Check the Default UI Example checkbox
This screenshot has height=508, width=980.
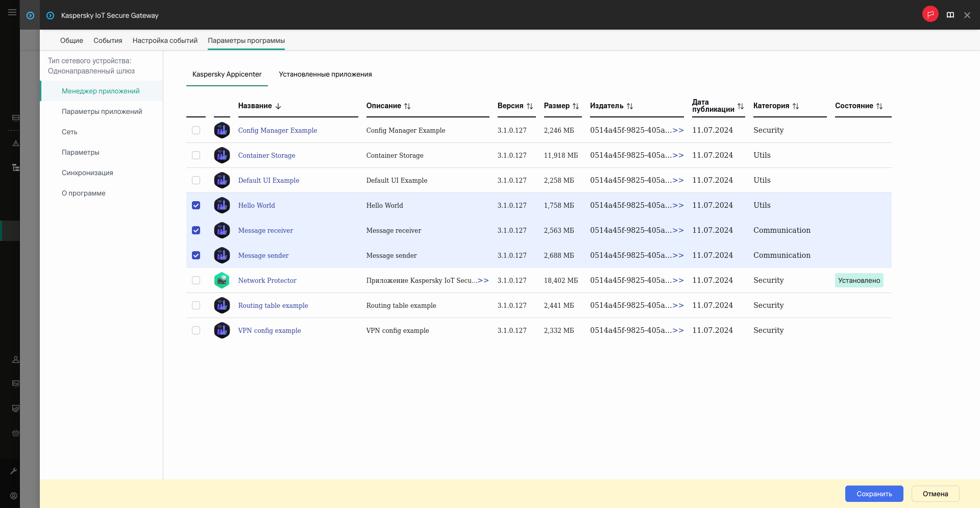[x=196, y=180]
